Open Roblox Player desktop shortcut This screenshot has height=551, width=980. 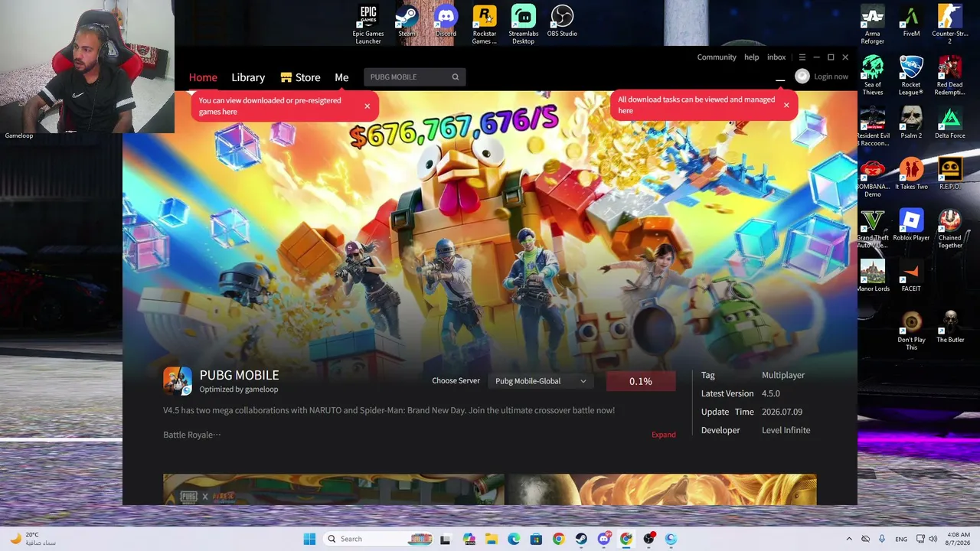[x=911, y=226]
